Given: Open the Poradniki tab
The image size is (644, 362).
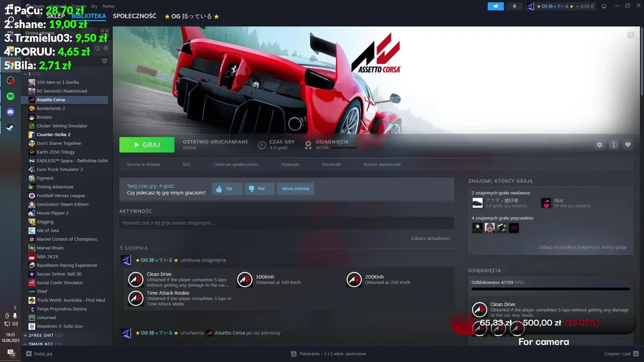Looking at the screenshot, I should point(331,164).
